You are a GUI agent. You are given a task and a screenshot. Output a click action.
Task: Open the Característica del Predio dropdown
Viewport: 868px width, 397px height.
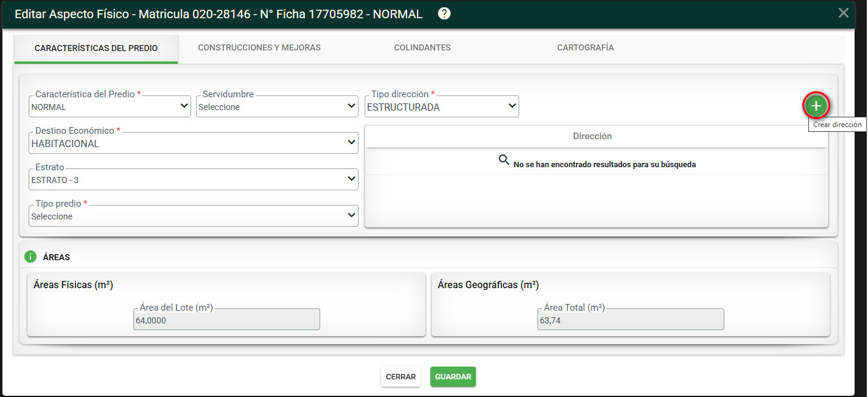110,106
